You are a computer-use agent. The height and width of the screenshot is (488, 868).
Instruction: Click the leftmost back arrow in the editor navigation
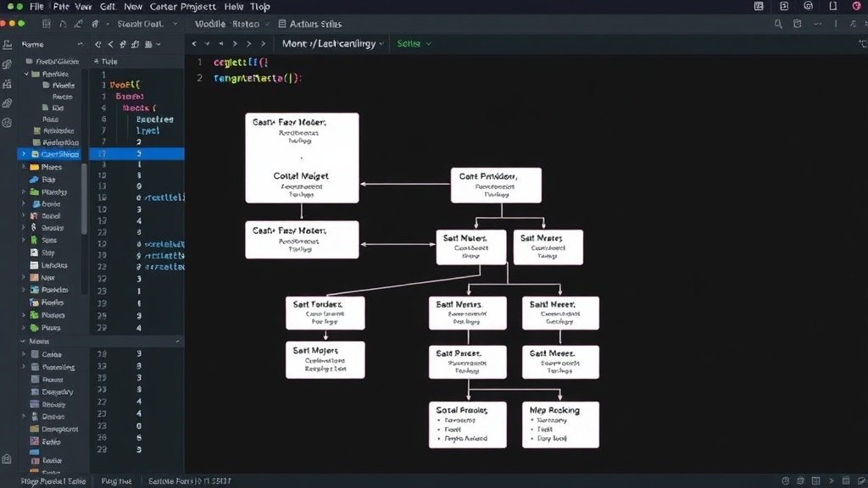[x=194, y=44]
